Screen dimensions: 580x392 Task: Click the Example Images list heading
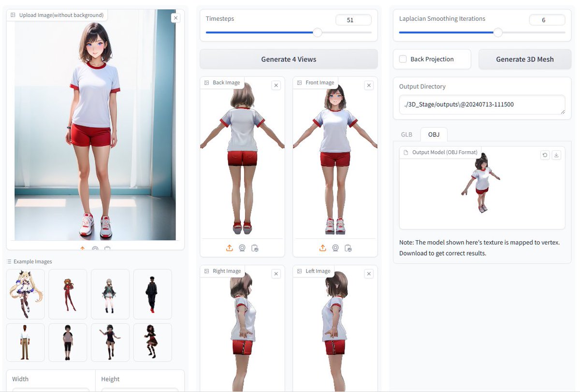(29, 261)
